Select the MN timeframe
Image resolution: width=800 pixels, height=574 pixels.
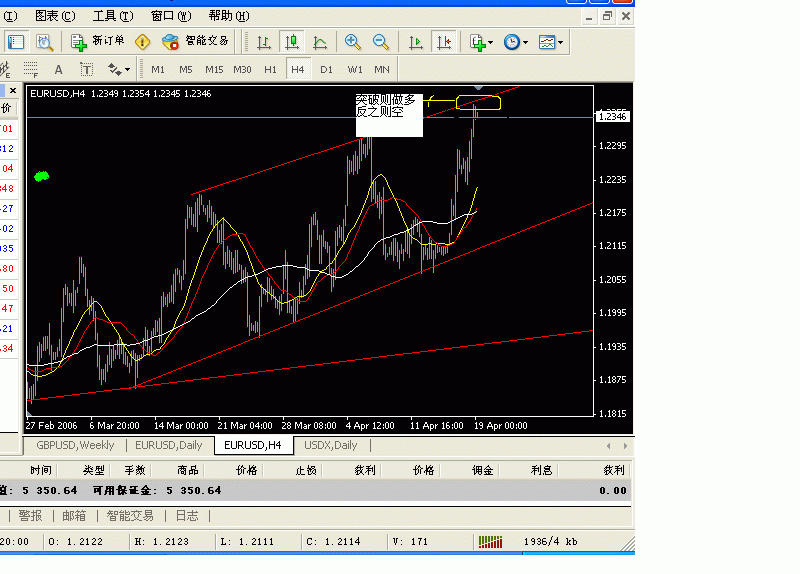point(382,69)
